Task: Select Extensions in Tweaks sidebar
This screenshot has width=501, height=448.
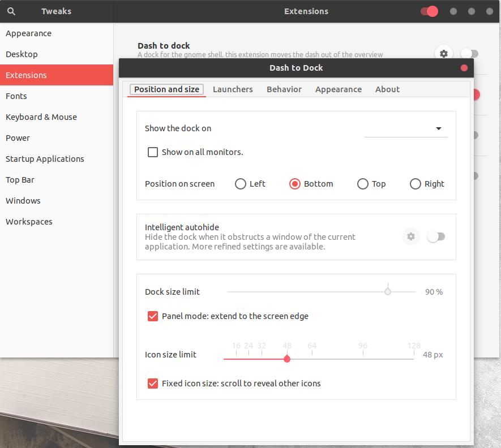Action: [x=57, y=75]
